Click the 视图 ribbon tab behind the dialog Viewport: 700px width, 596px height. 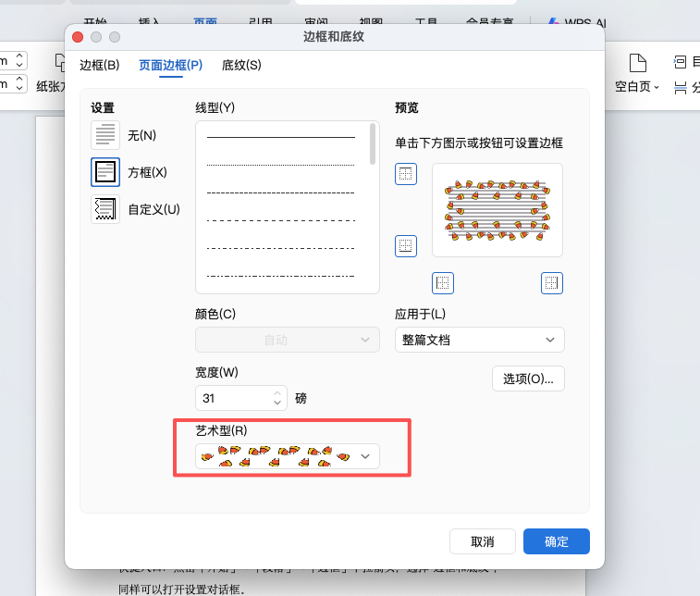pos(371,20)
